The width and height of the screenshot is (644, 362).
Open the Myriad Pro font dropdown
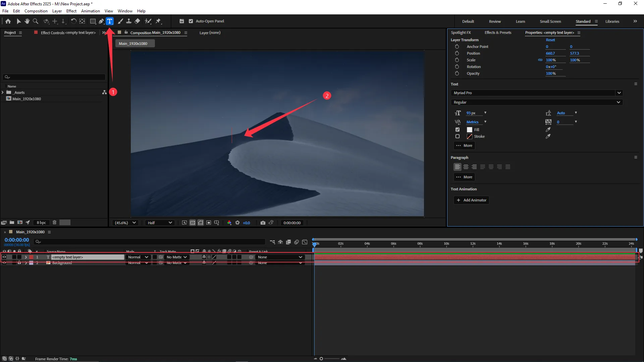pos(619,93)
